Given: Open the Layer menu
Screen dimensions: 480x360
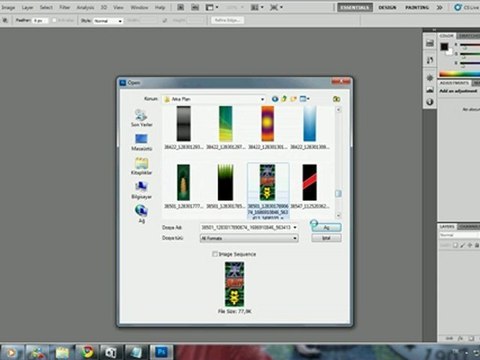Looking at the screenshot, I should 27,7.
